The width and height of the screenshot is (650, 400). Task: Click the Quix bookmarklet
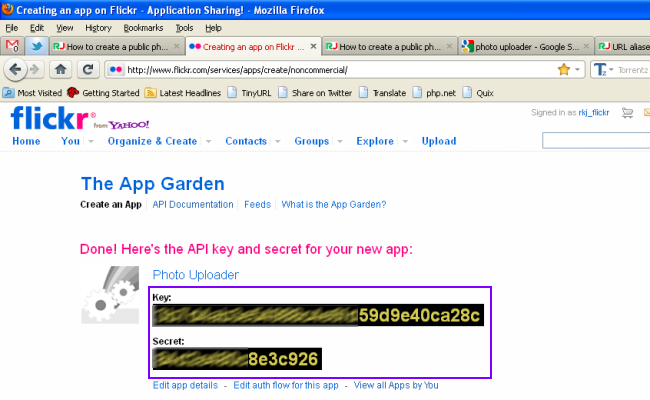tap(478, 93)
